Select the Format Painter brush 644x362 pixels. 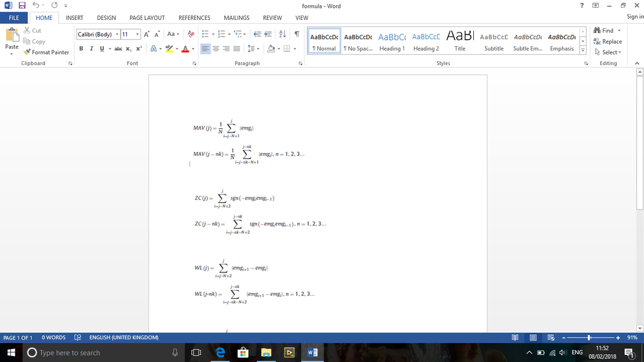(46, 52)
